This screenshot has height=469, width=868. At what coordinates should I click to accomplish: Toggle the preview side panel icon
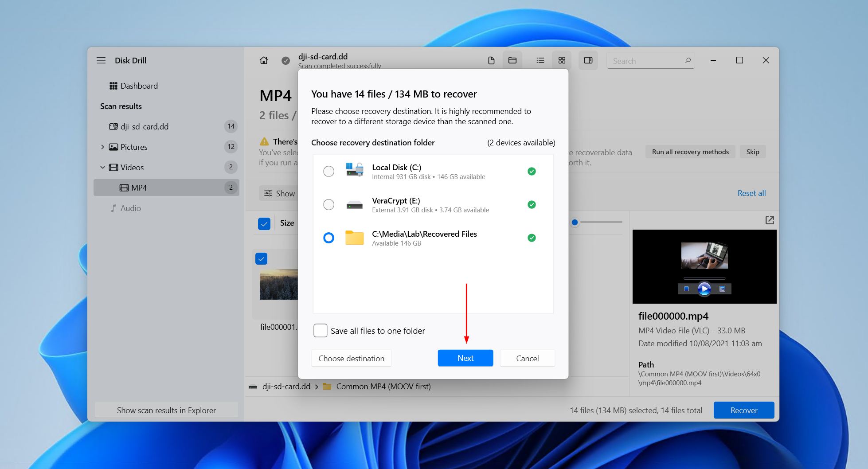pos(588,60)
